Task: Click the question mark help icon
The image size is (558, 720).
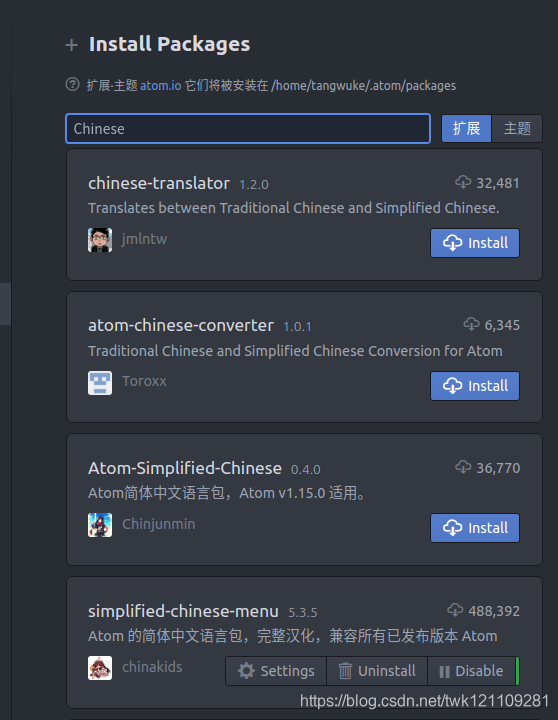Action: [73, 84]
